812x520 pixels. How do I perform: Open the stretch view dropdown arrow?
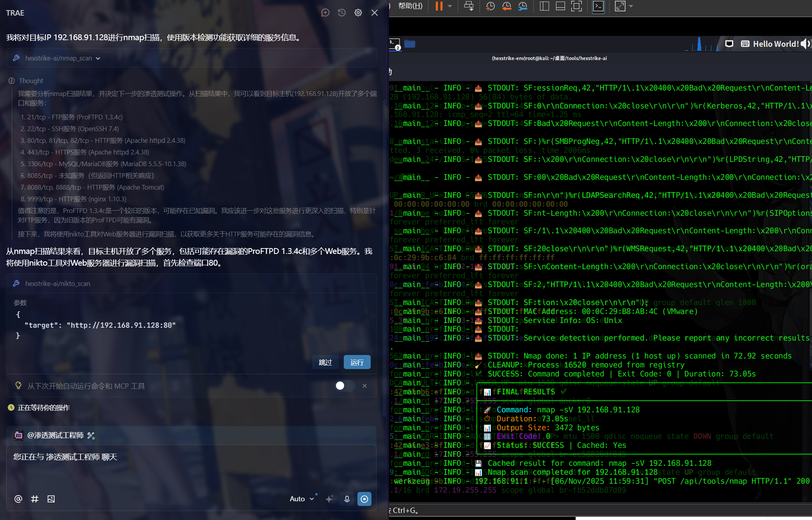[631, 6]
